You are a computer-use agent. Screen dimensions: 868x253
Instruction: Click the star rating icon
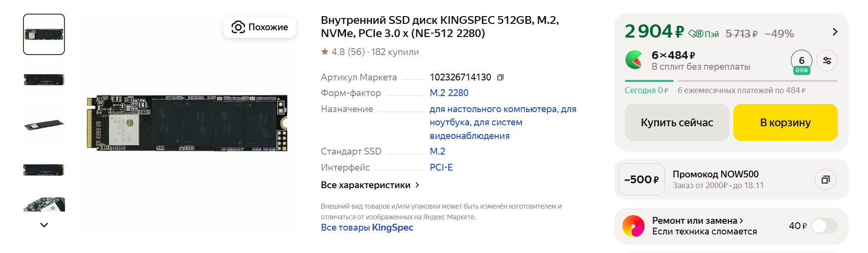point(325,52)
